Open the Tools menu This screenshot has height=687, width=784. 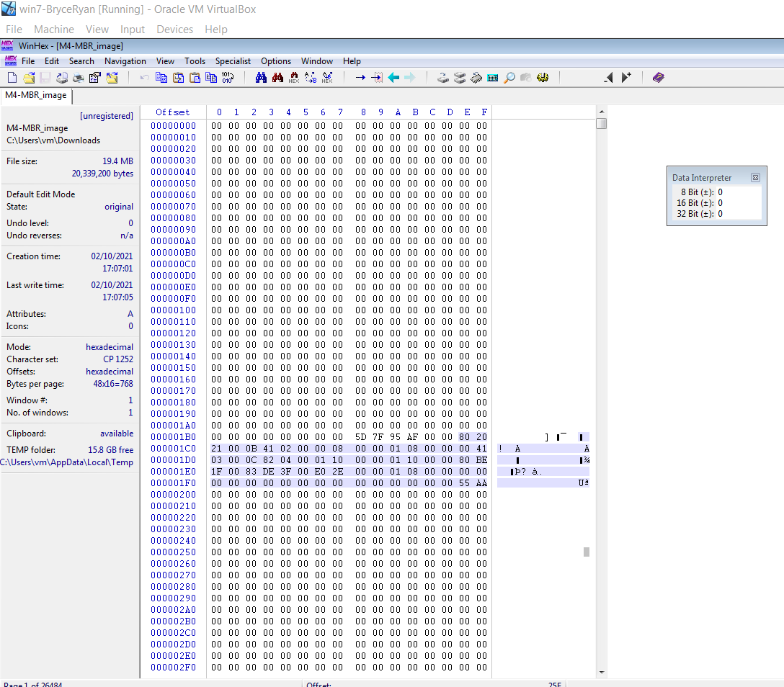[x=195, y=61]
